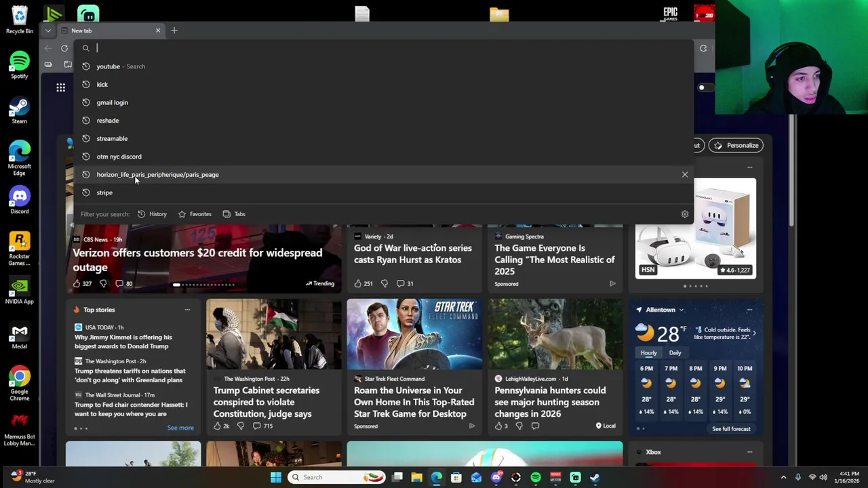Dislike the Pennsylvania hunters article
The height and width of the screenshot is (488, 868).
click(519, 426)
